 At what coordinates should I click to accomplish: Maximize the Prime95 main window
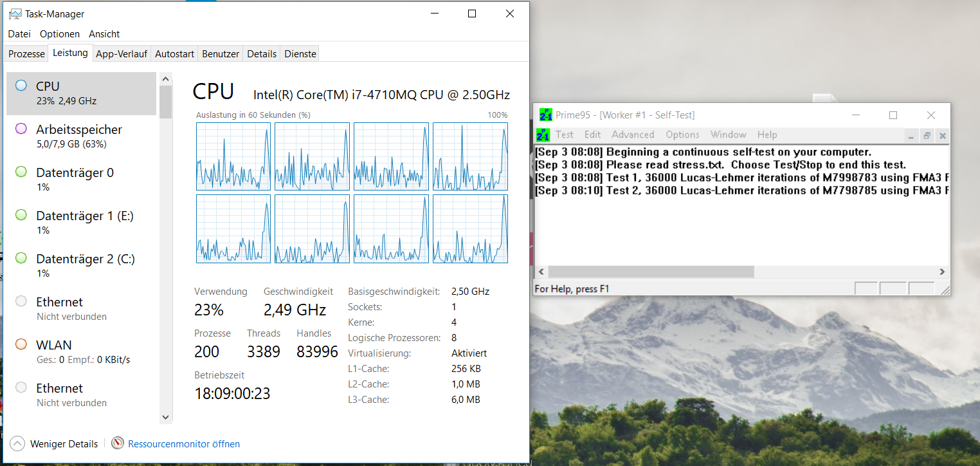click(893, 115)
